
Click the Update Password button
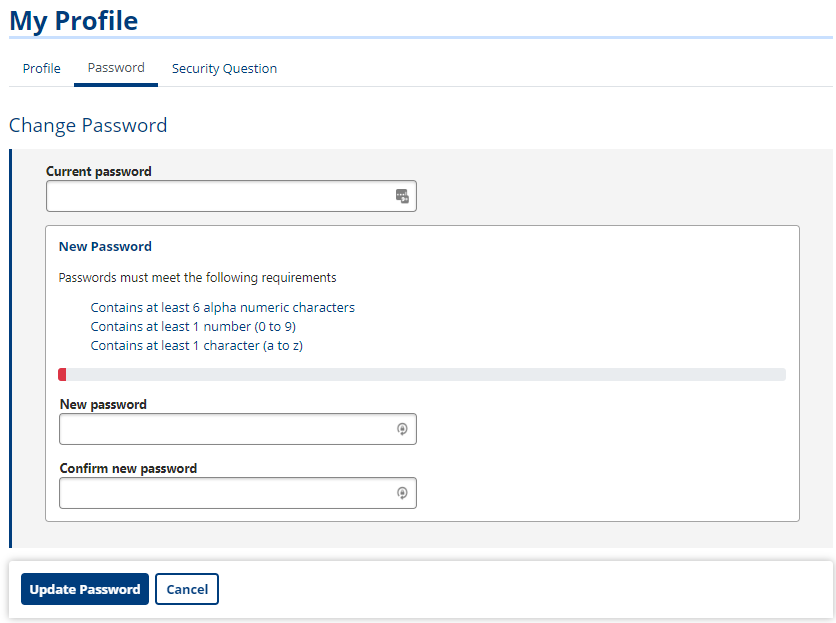coord(85,589)
